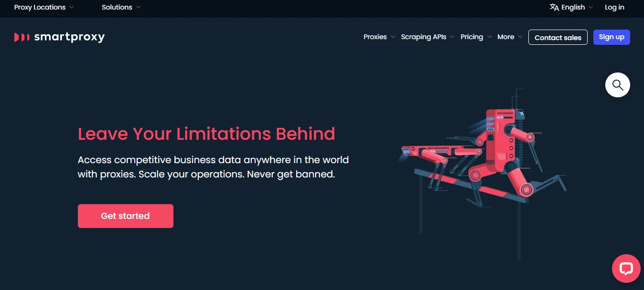Click the Leave Your Limitations Behind heading

[206, 134]
